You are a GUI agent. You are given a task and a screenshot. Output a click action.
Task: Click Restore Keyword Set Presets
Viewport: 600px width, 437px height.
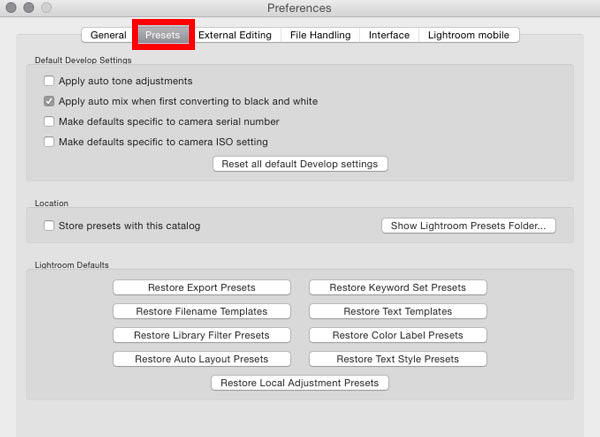point(398,287)
